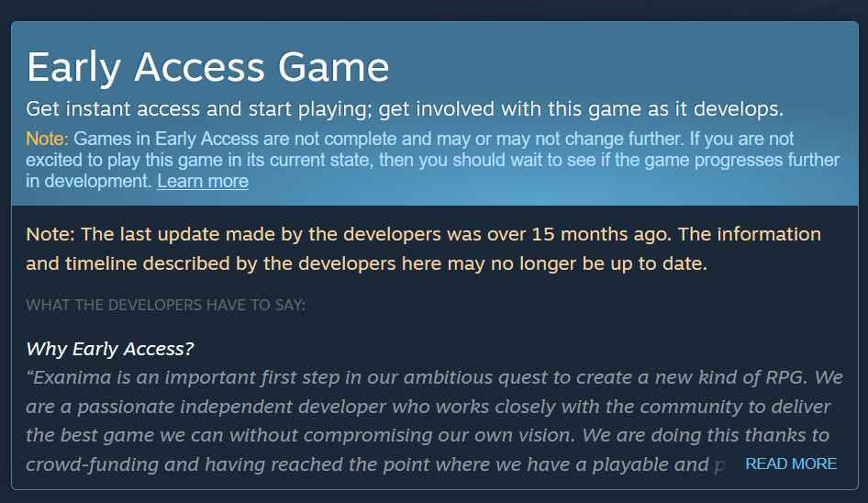
Task: Expand the description with READ MORE
Action: point(791,464)
